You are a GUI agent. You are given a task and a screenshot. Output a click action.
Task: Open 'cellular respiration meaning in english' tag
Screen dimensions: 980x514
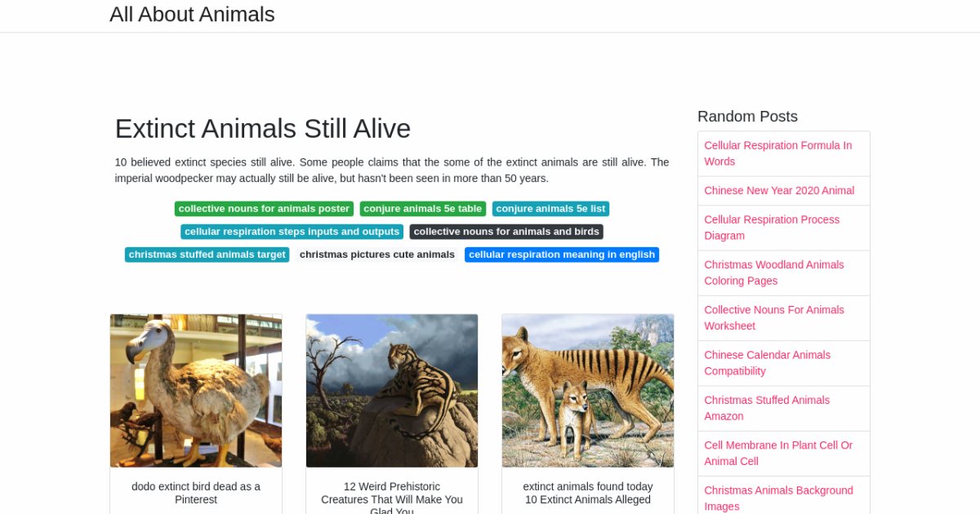tap(561, 255)
